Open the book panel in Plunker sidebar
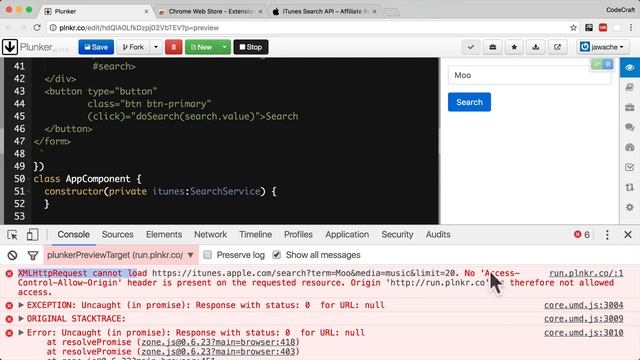Viewport: 640px width, 360px height. tap(629, 87)
